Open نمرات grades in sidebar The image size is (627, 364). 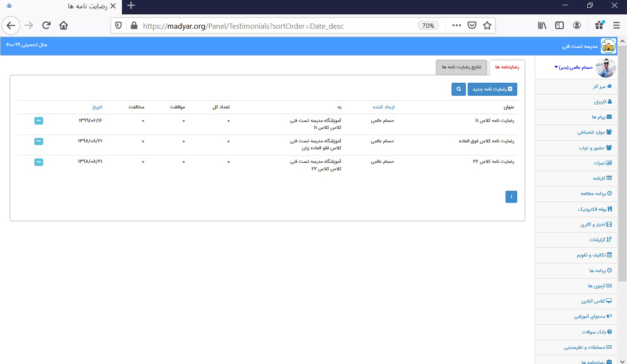602,163
